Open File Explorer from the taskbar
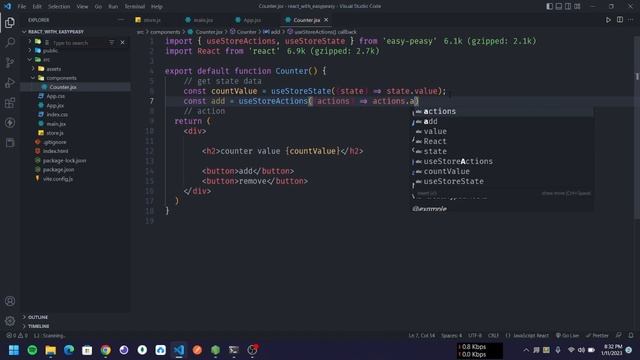Screen dimensions: 640x360 pos(51,350)
